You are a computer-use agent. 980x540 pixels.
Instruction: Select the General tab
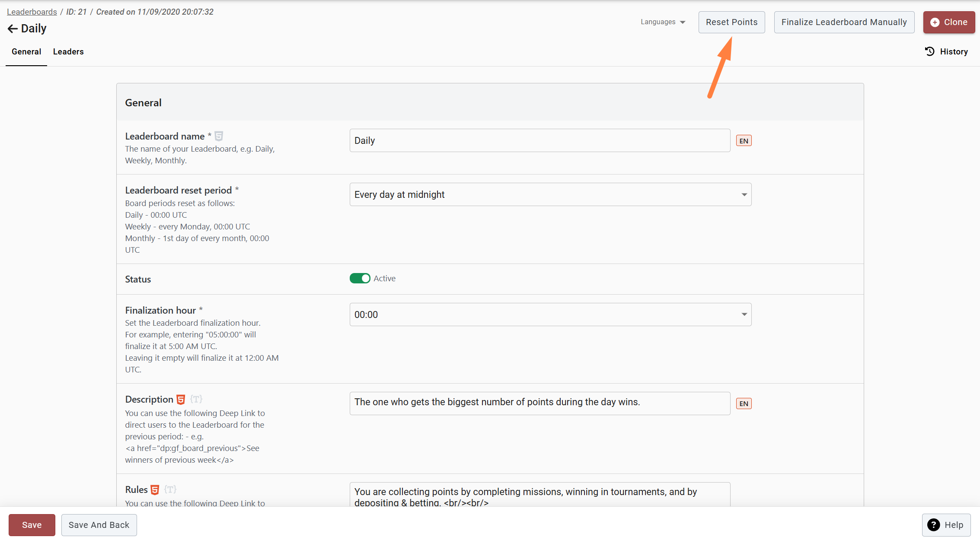coord(26,52)
